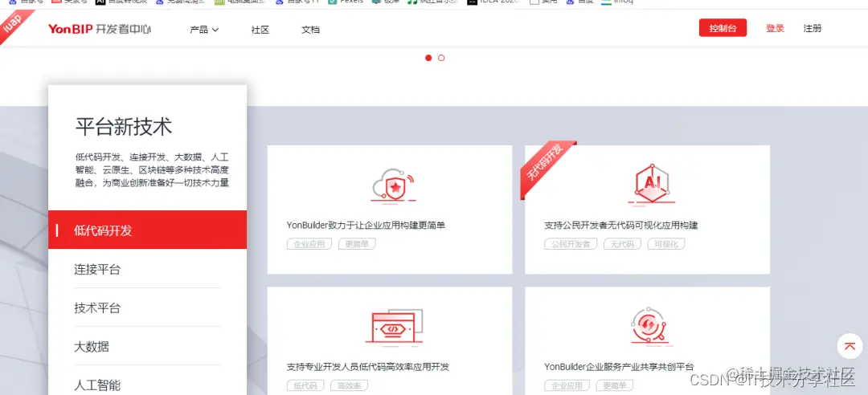Click the cloud shield star icon
The image size is (868, 395).
coord(393,186)
